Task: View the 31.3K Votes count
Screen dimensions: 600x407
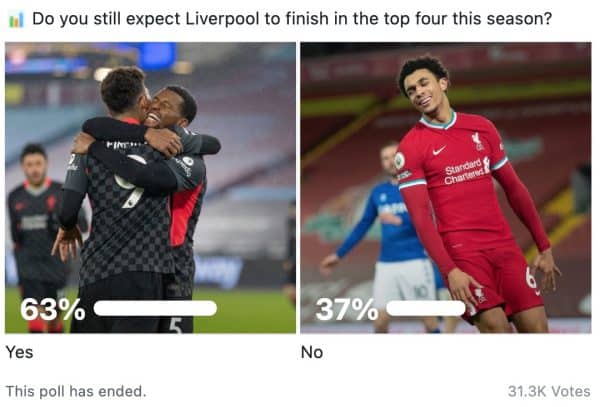Action: tap(549, 391)
